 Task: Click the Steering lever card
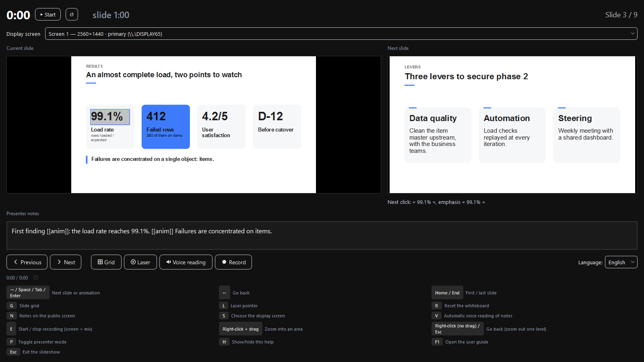pyautogui.click(x=587, y=135)
